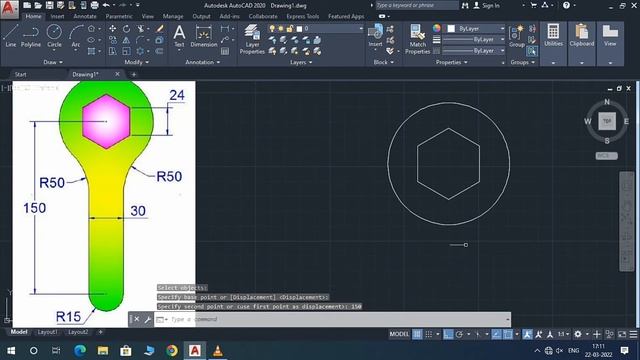640x360 pixels.
Task: Toggle MODEL space button
Action: (399, 334)
